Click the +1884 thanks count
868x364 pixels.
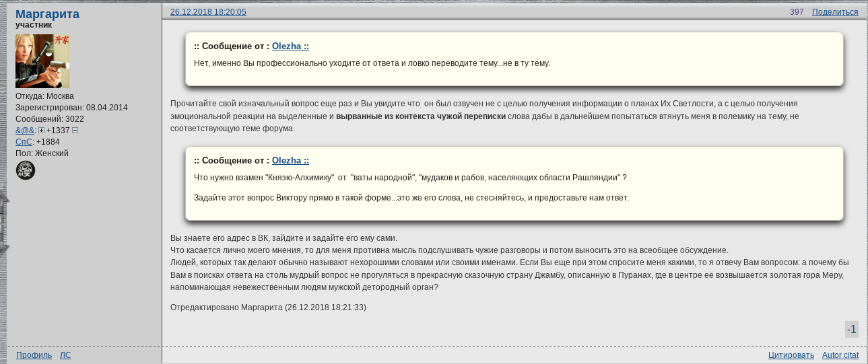coord(48,142)
